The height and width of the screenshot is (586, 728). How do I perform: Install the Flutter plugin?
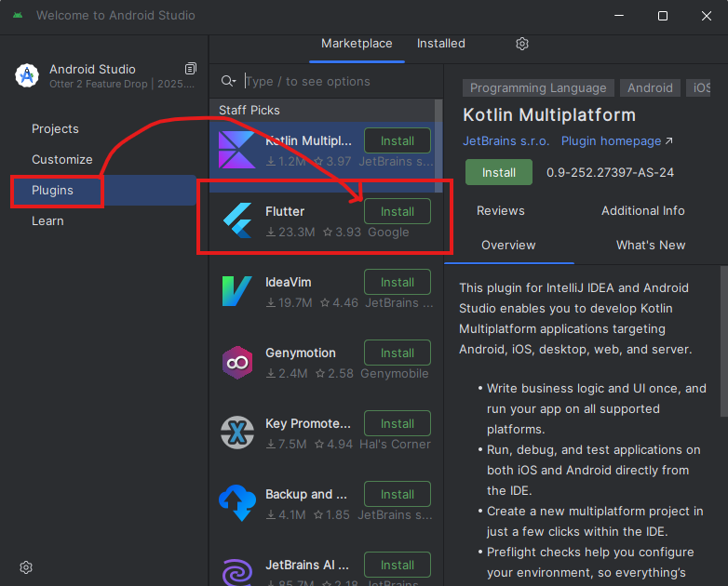(397, 211)
